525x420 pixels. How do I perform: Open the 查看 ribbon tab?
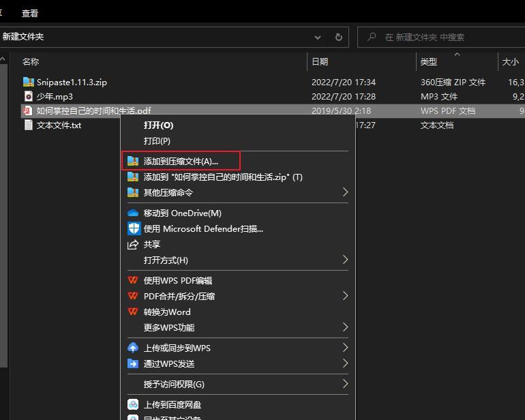point(30,13)
